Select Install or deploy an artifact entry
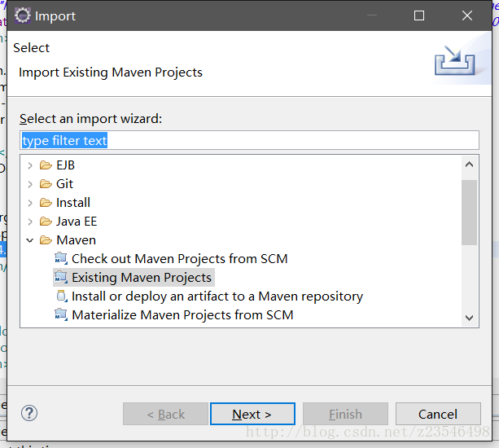Image resolution: width=499 pixels, height=448 pixels. coord(217,296)
